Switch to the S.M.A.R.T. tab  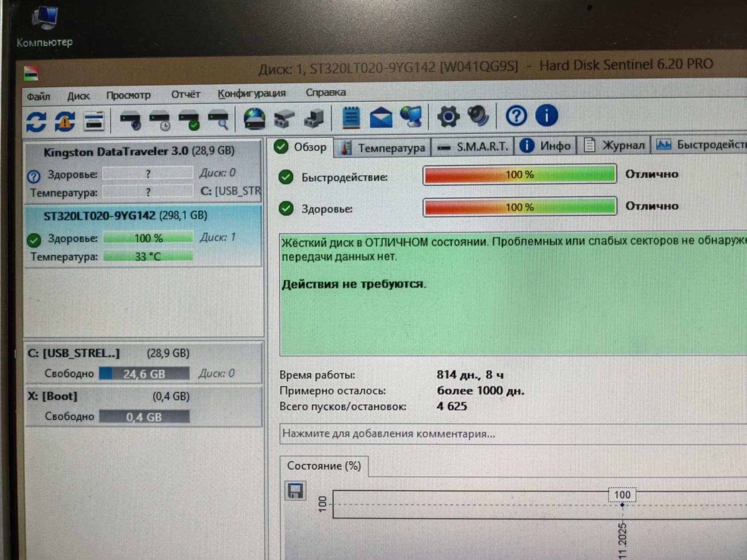tap(473, 146)
